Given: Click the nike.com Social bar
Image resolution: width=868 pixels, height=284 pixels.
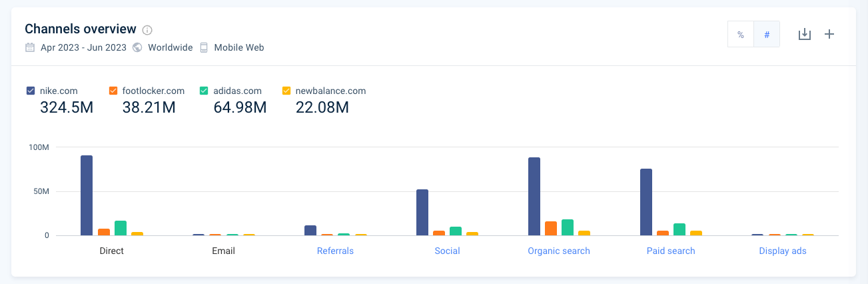Looking at the screenshot, I should tap(422, 213).
